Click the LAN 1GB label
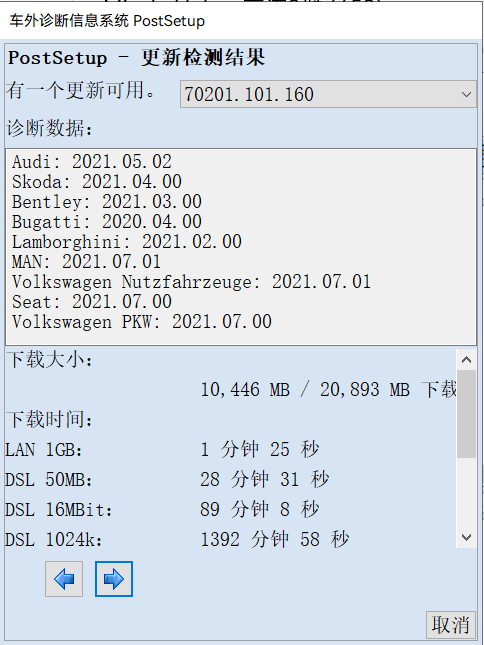Screen dimensions: 484x645 coord(44,450)
